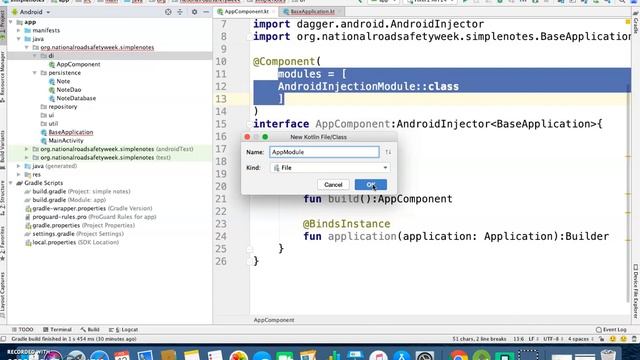Collapse the Gradle Scripts node
Viewport: 640px width, 360px height.
11,183
